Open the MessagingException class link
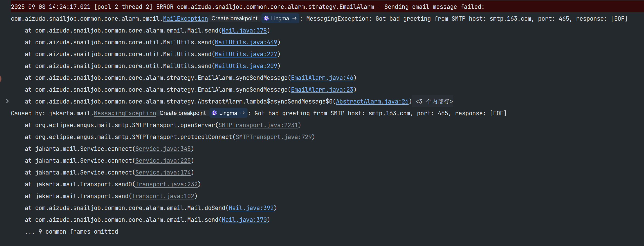Screen dimensions: 644x246 tap(125, 113)
